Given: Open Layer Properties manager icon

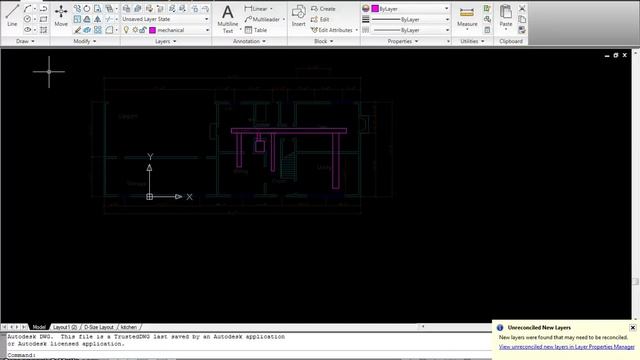Looking at the screenshot, I should pyautogui.click(x=127, y=8).
